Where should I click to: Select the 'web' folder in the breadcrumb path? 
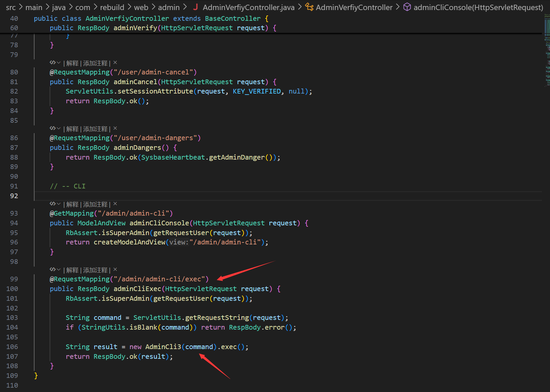pos(141,7)
